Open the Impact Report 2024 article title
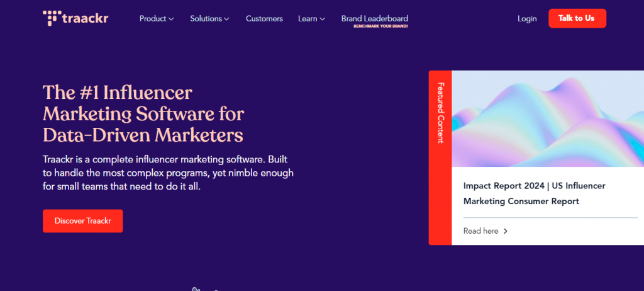Viewport: 644px width, 291px height. click(535, 193)
